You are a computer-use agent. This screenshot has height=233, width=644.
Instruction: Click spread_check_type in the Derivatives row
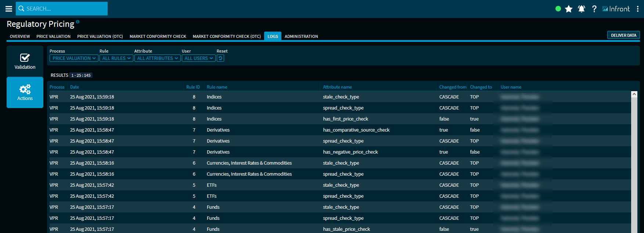pos(343,141)
